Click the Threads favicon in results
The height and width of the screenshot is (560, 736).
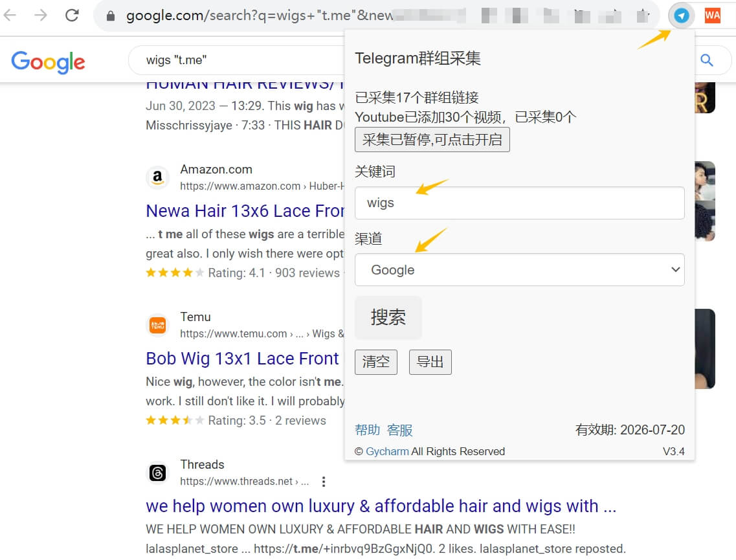[x=158, y=472]
